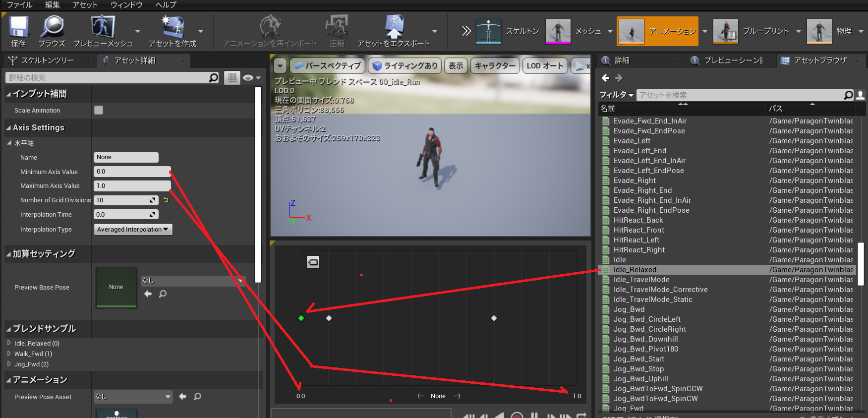The width and height of the screenshot is (868, 418).
Task: Open the ファイル menu
Action: point(19,5)
